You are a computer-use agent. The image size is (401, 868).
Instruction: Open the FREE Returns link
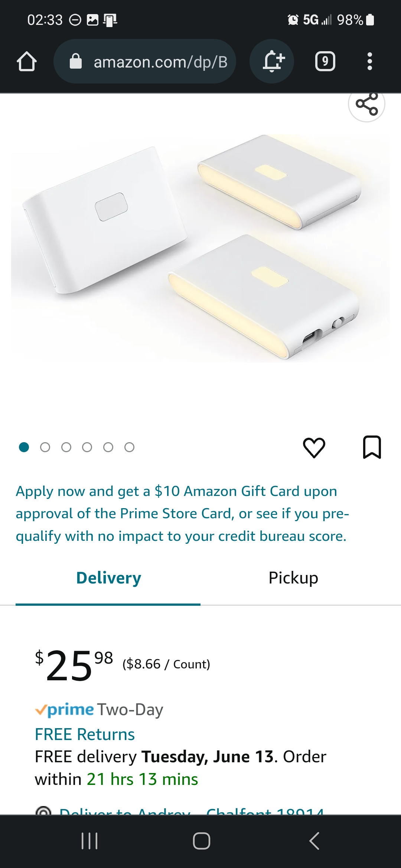[85, 734]
